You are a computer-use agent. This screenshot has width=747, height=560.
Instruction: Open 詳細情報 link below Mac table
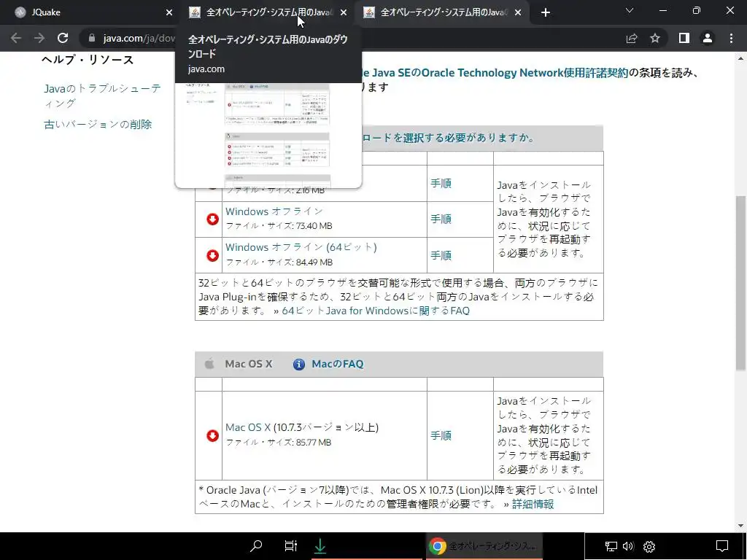[533, 504]
